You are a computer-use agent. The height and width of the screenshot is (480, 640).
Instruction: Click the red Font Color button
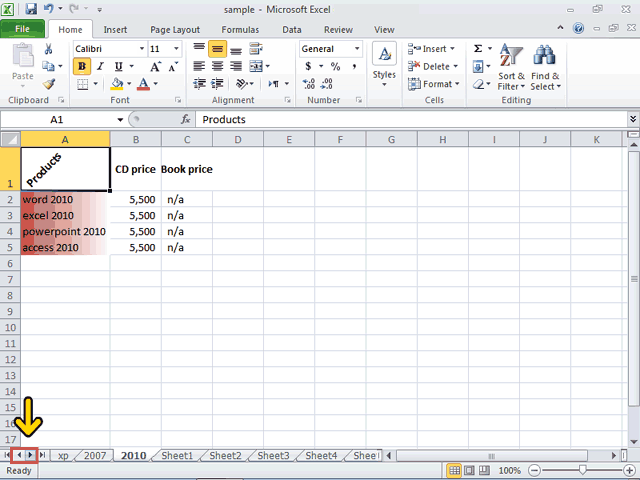tap(143, 84)
